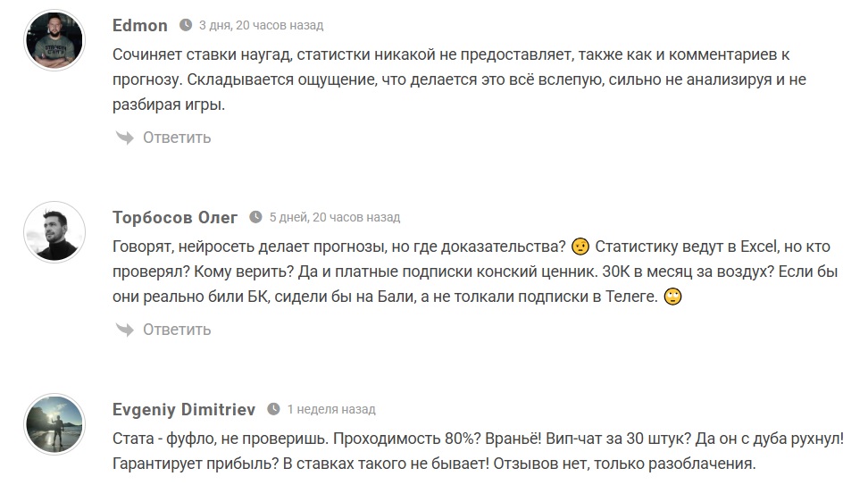
Task: Open the Evgeniy Dimitriev author name
Action: click(x=184, y=409)
